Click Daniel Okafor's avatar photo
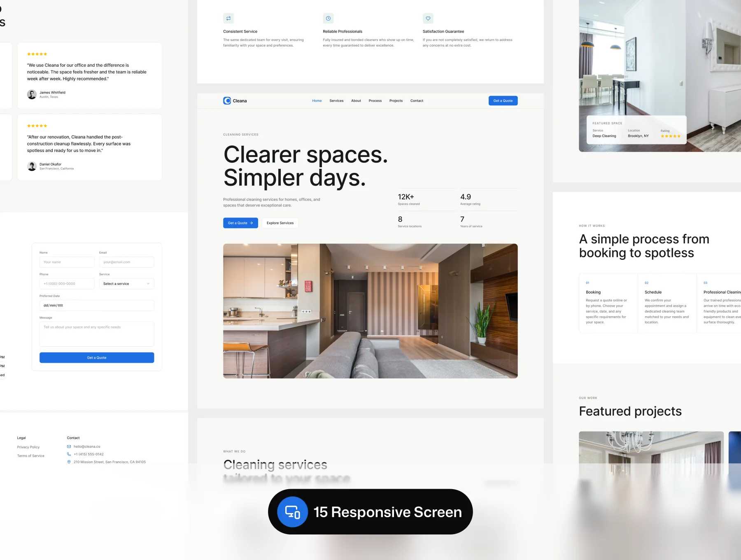 pos(32,166)
